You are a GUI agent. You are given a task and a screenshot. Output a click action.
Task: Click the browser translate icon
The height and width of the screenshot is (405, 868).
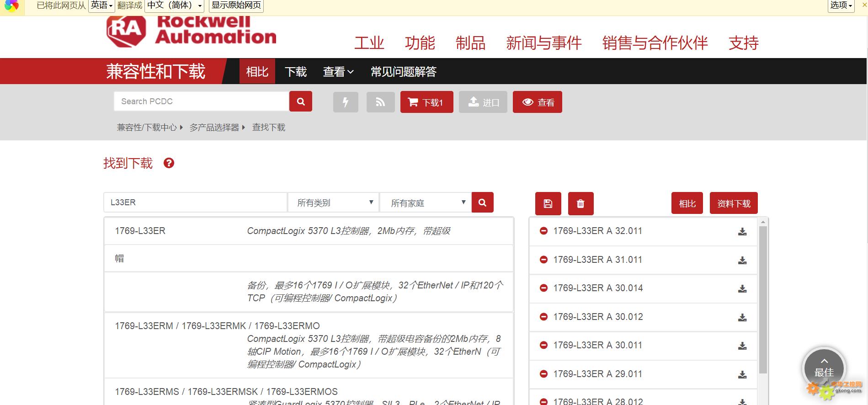point(11,5)
